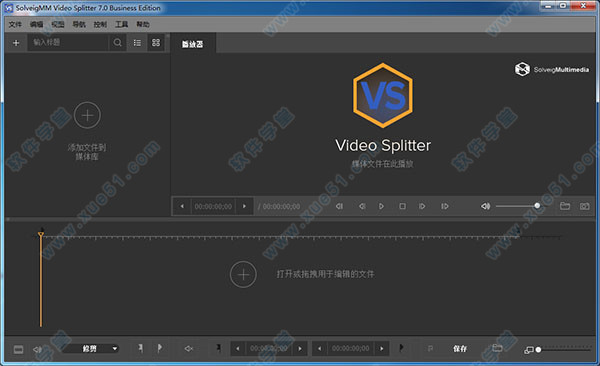Click the player current time field

[x=213, y=206]
